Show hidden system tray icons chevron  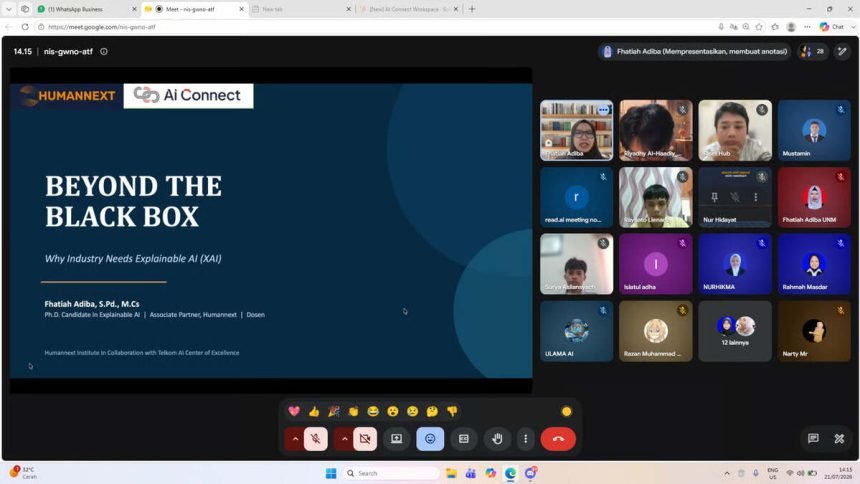[x=727, y=473]
